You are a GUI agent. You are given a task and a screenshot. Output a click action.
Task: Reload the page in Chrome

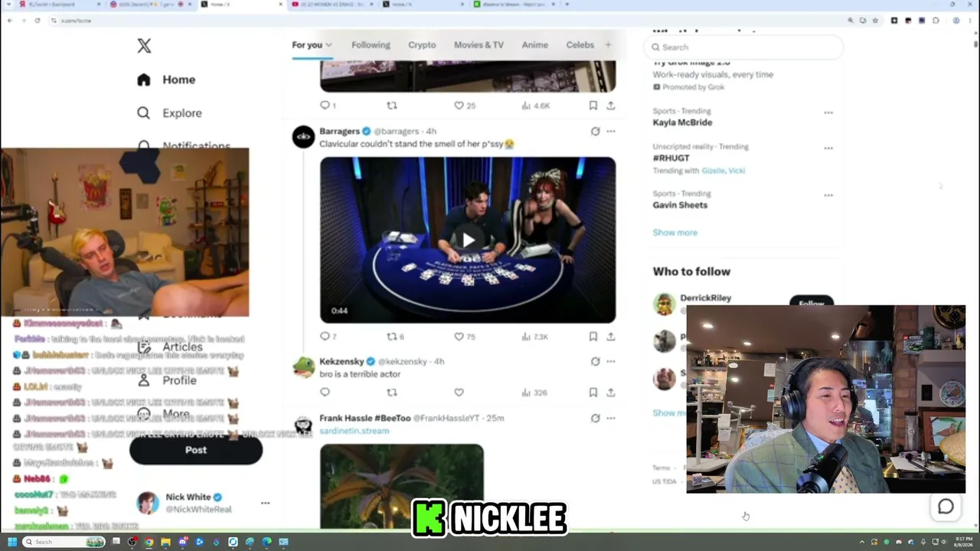37,21
